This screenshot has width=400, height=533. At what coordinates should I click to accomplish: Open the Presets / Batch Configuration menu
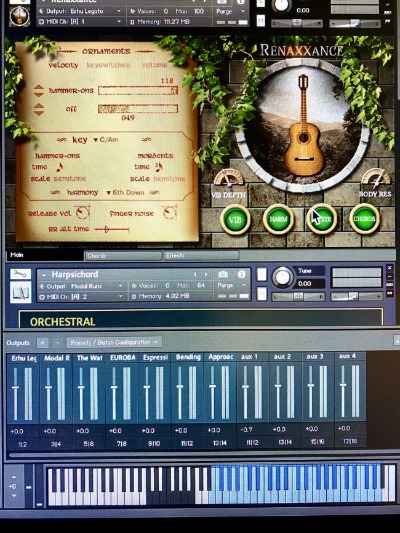point(114,342)
